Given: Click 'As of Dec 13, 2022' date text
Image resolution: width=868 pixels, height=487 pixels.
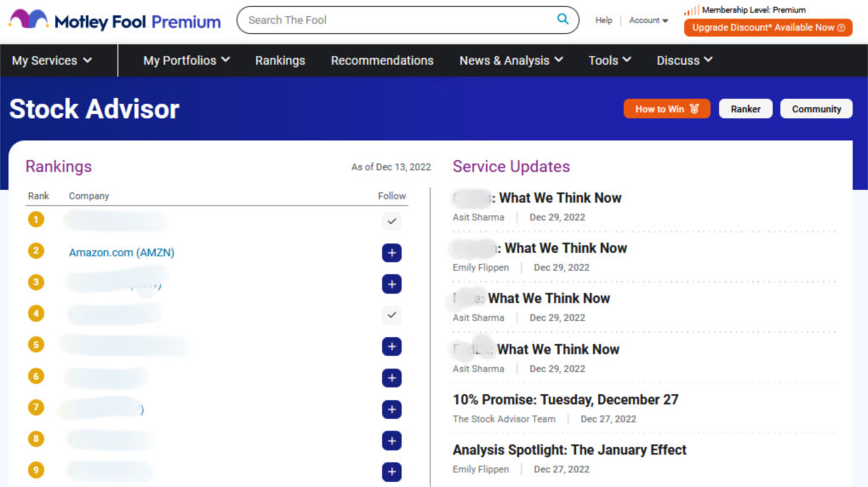Looking at the screenshot, I should (391, 168).
